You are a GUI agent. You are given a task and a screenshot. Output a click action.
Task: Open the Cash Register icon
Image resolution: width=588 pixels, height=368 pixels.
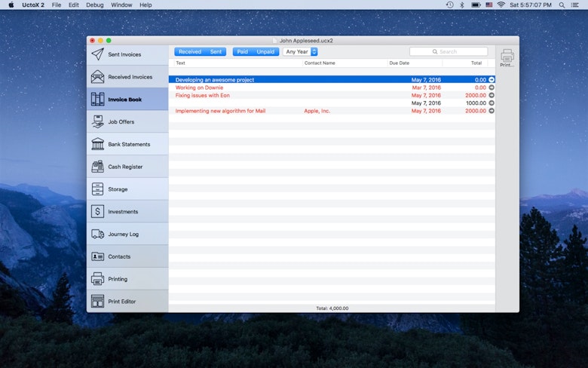pos(97,167)
